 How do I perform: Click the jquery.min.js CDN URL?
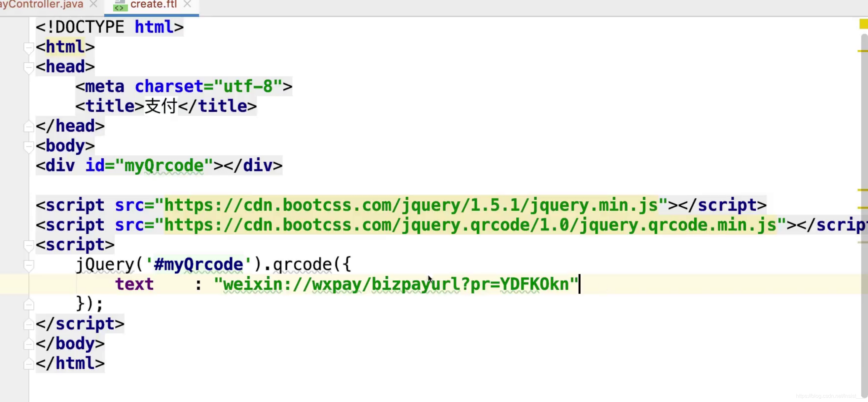(x=411, y=205)
